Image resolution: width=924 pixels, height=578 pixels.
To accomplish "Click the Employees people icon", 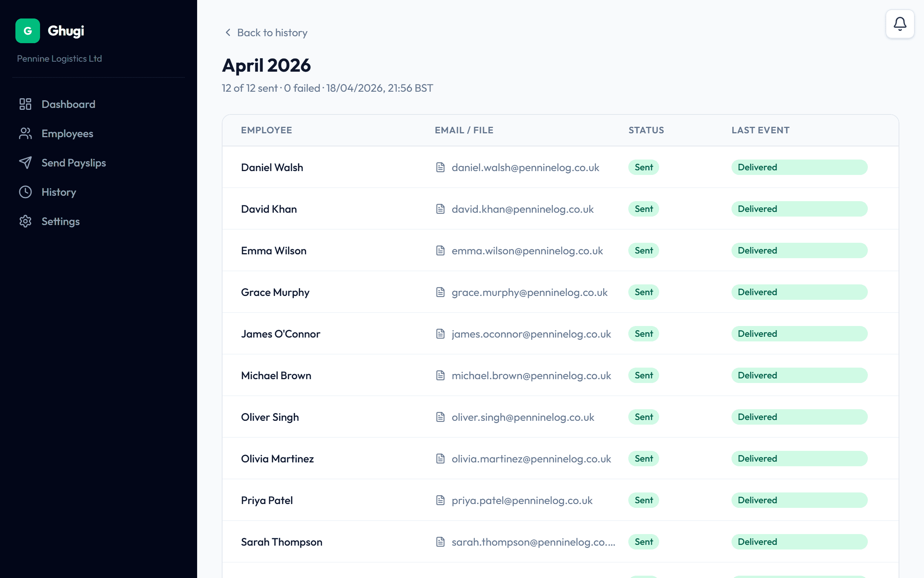I will (25, 133).
